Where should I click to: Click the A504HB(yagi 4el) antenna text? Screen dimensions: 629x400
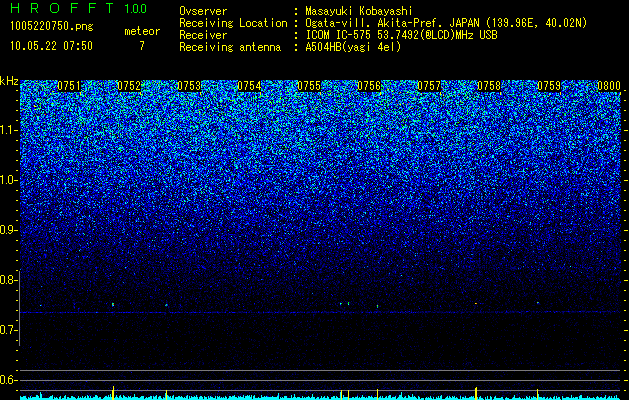tap(353, 47)
